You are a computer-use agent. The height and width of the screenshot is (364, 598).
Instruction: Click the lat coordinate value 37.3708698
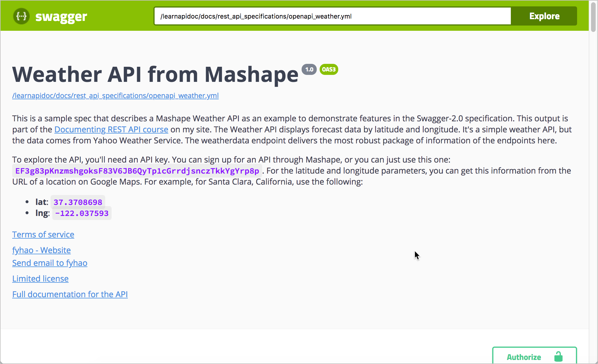[x=78, y=202]
